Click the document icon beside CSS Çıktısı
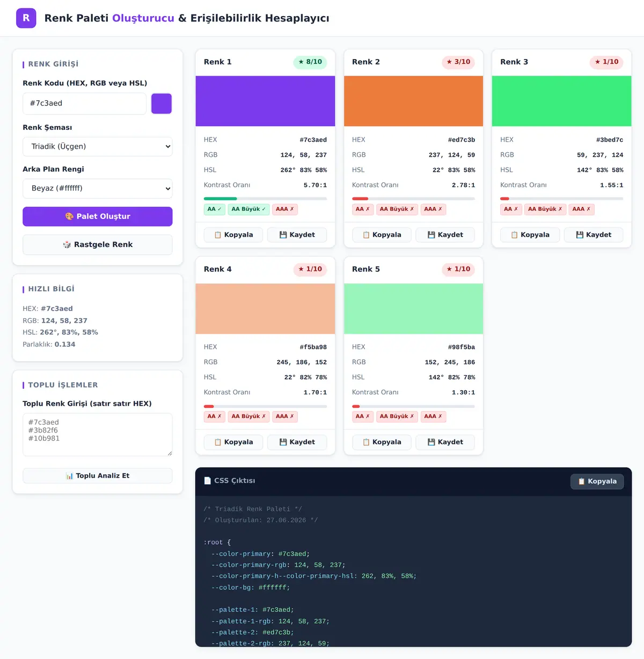 (208, 481)
